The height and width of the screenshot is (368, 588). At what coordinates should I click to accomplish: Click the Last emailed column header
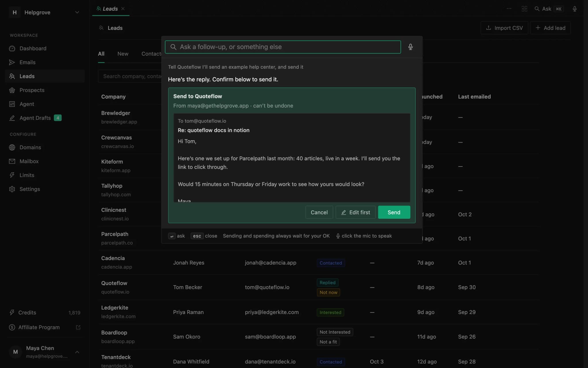474,97
